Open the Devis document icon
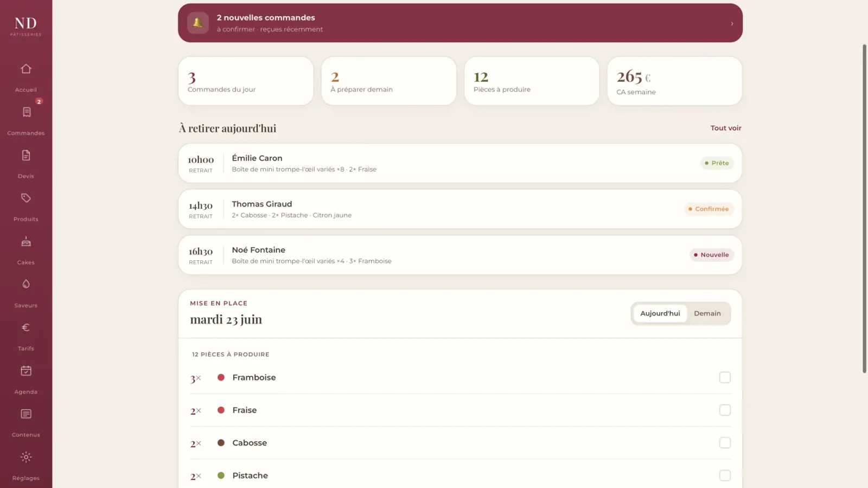The image size is (868, 488). (x=26, y=155)
